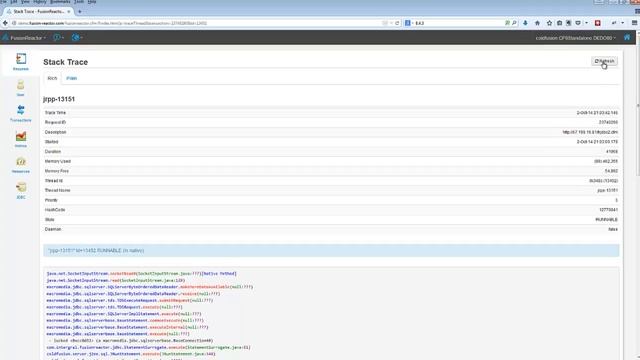Open the globe dropdown in header
The height and width of the screenshot is (360, 640).
coord(77,38)
